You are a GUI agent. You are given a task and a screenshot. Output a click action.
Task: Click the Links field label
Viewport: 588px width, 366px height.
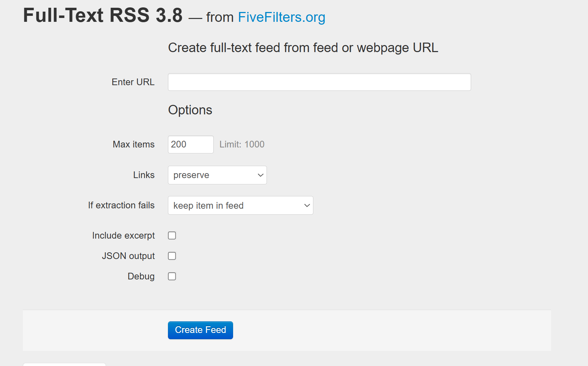[144, 175]
